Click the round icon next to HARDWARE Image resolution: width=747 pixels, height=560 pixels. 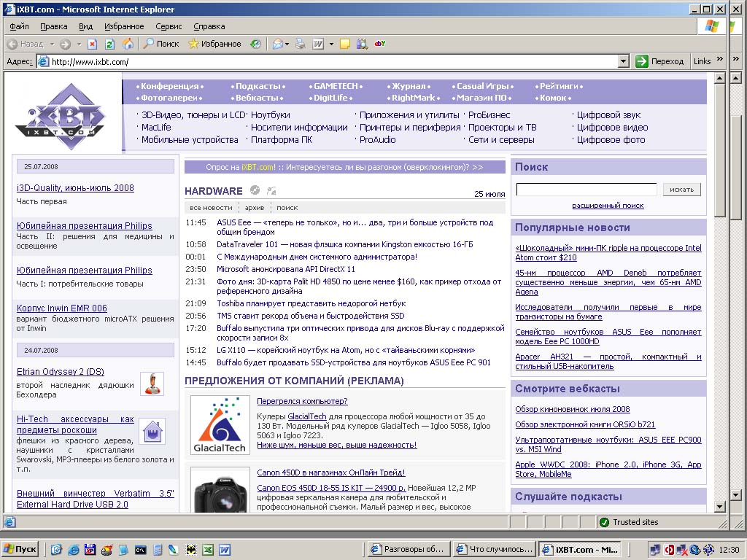pyautogui.click(x=255, y=190)
